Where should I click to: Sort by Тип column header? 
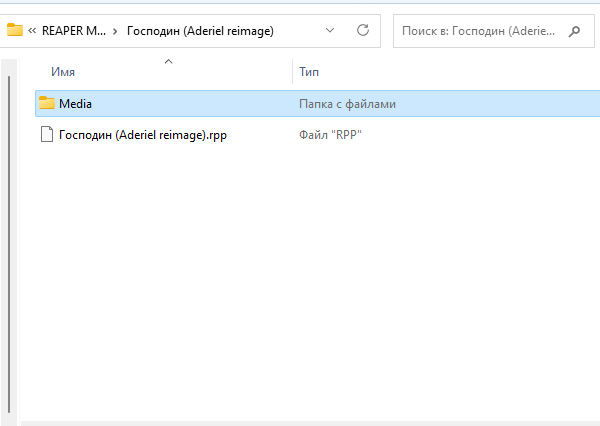309,72
